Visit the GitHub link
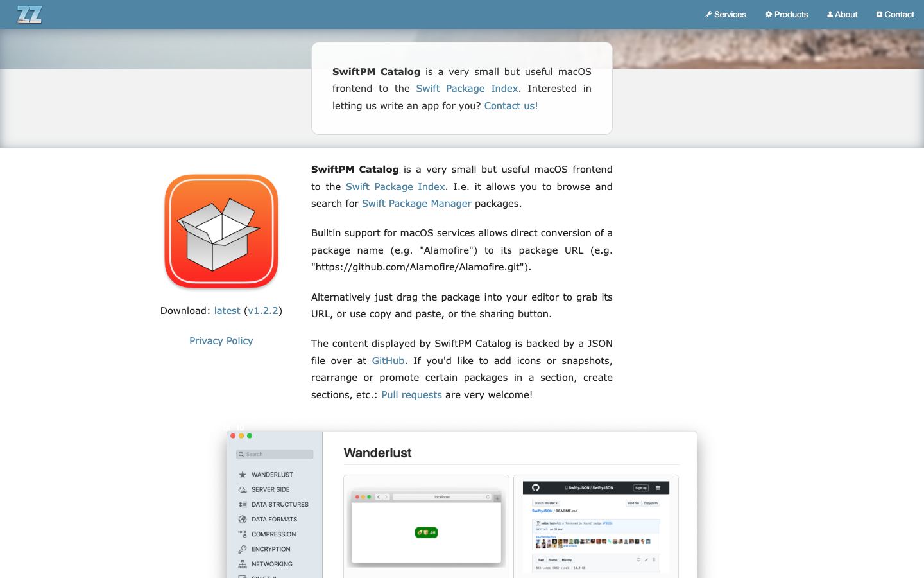Viewport: 924px width, 578px height. click(x=388, y=361)
